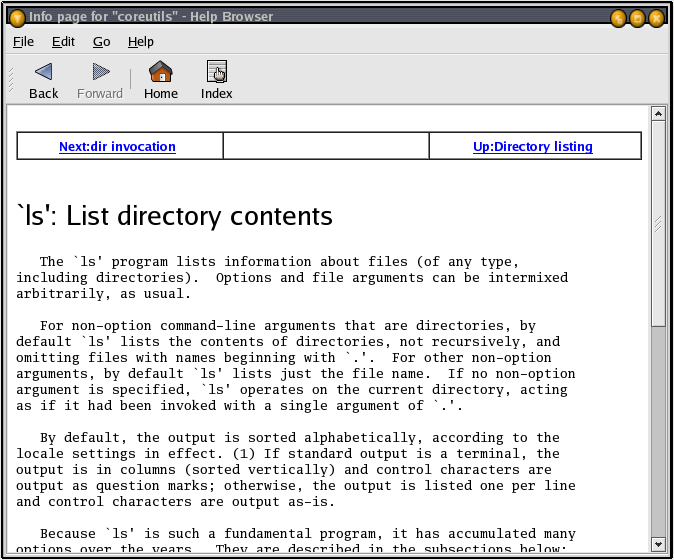
Task: Open the Go menu
Action: point(101,42)
